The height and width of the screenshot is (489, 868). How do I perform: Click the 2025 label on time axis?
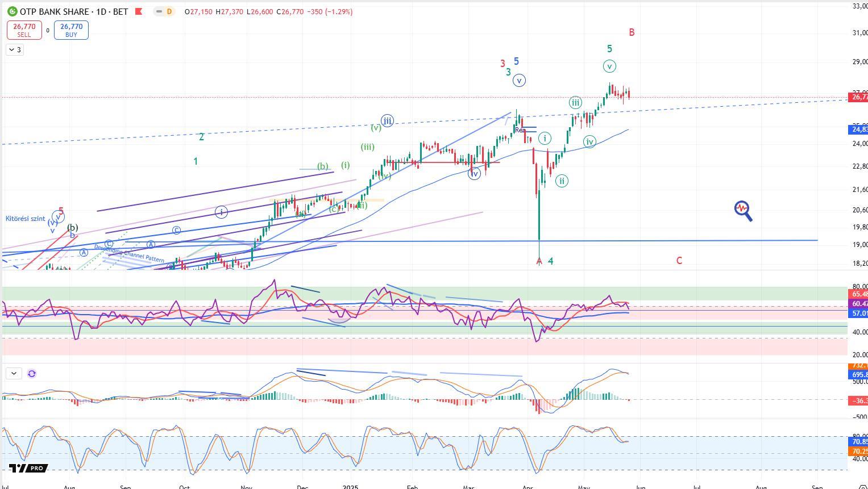point(351,486)
